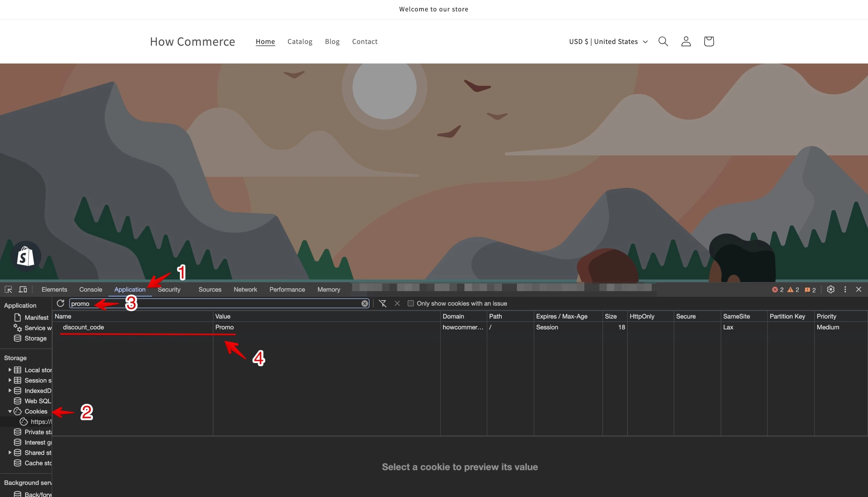Sort cookies by Priority column
The height and width of the screenshot is (497, 868).
[841, 316]
